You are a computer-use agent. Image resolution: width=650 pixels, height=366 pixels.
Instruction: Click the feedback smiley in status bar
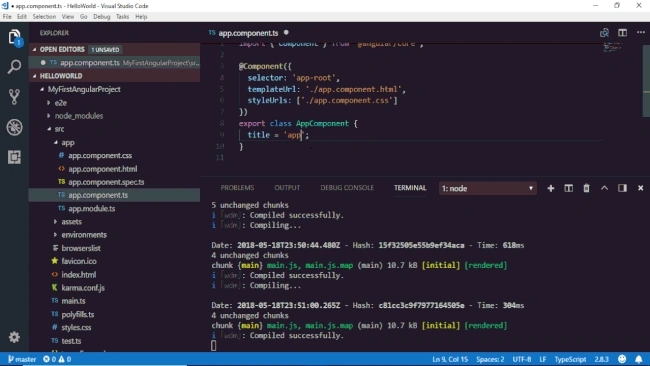(622, 359)
